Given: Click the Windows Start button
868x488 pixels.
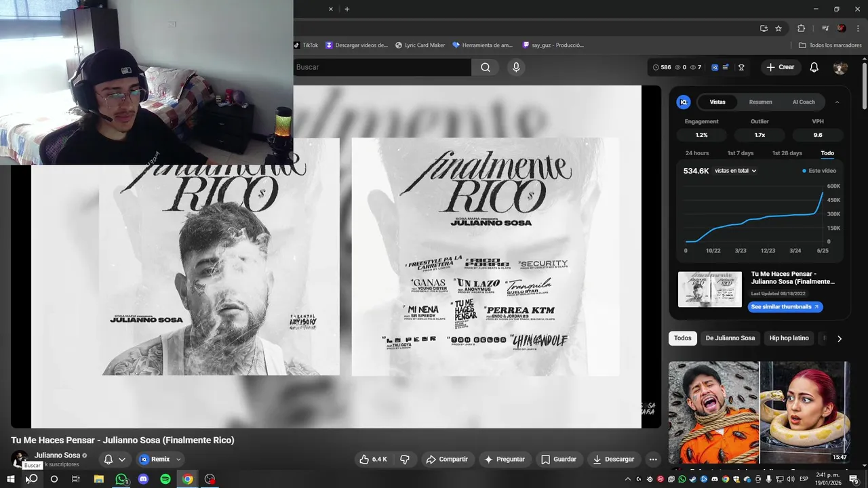Looking at the screenshot, I should pos(11,479).
